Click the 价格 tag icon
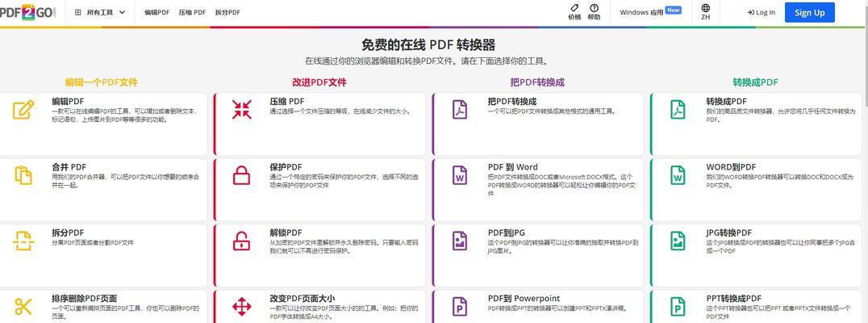The height and width of the screenshot is (323, 868). pyautogui.click(x=574, y=8)
